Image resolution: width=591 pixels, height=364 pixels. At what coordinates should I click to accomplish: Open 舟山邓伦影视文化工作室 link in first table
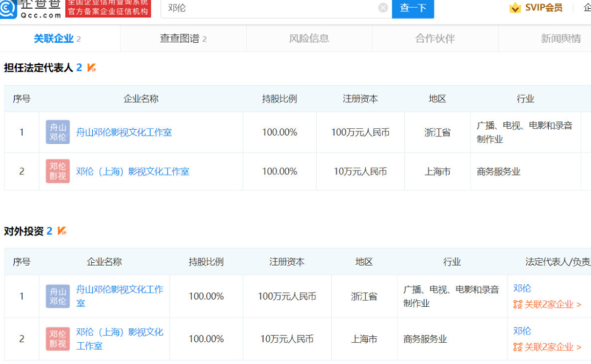(124, 132)
